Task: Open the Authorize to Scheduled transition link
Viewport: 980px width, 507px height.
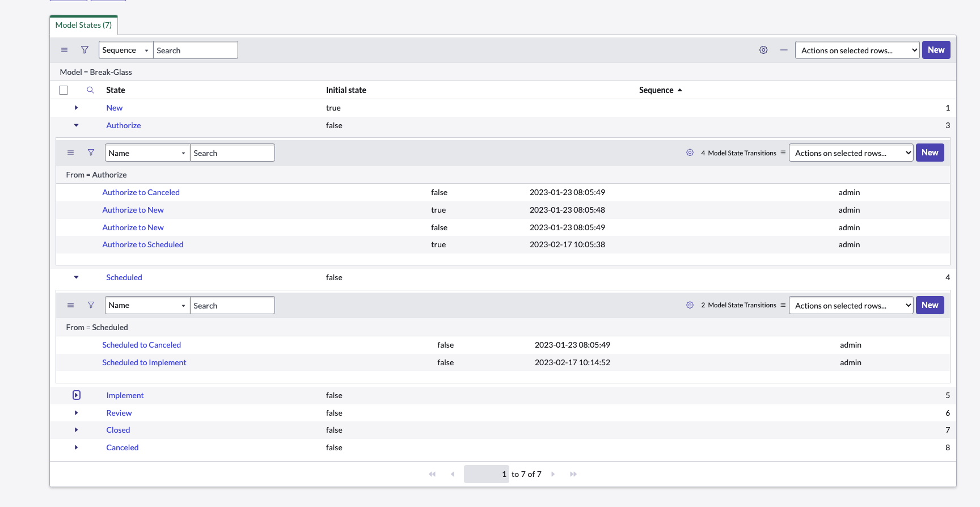Action: [x=143, y=244]
